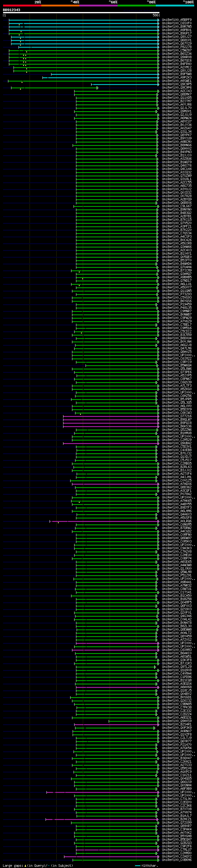The image size is (197, 868).
Task: Select hit label UniRef100_A9SWE1
Action: click(177, 81)
